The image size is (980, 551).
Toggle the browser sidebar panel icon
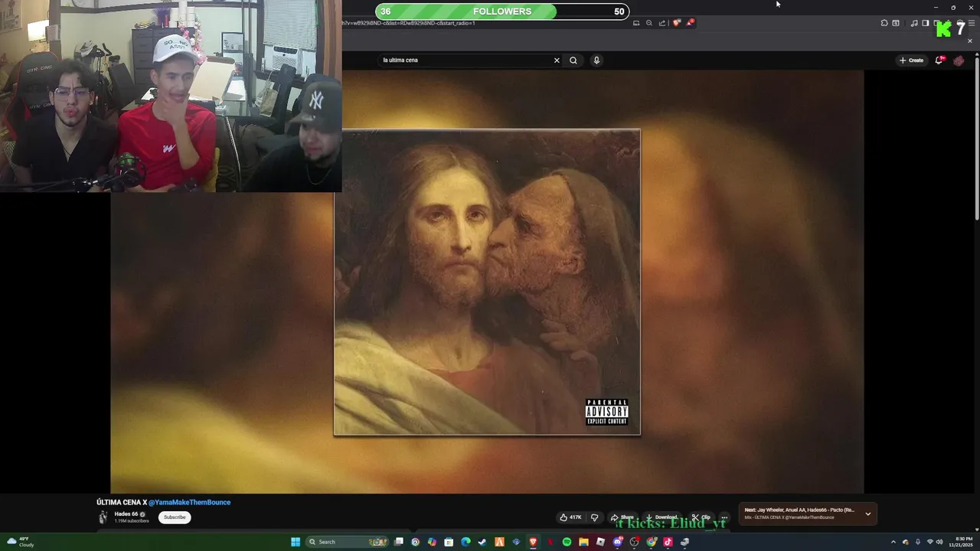(926, 23)
